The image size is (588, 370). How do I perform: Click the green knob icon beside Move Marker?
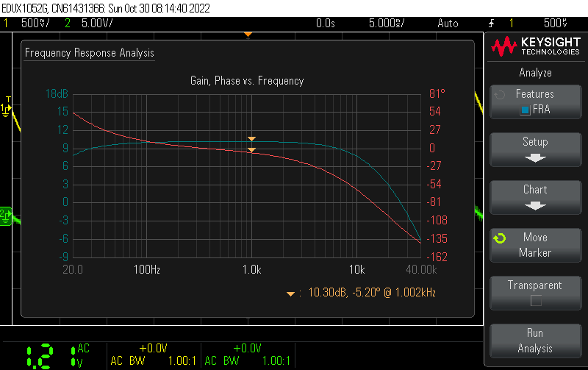(x=500, y=239)
